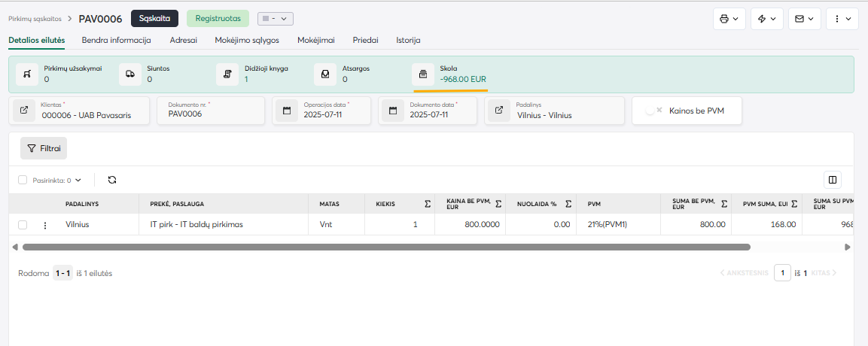This screenshot has width=868, height=346.
Task: Open the Klientas external link icon
Action: click(24, 111)
